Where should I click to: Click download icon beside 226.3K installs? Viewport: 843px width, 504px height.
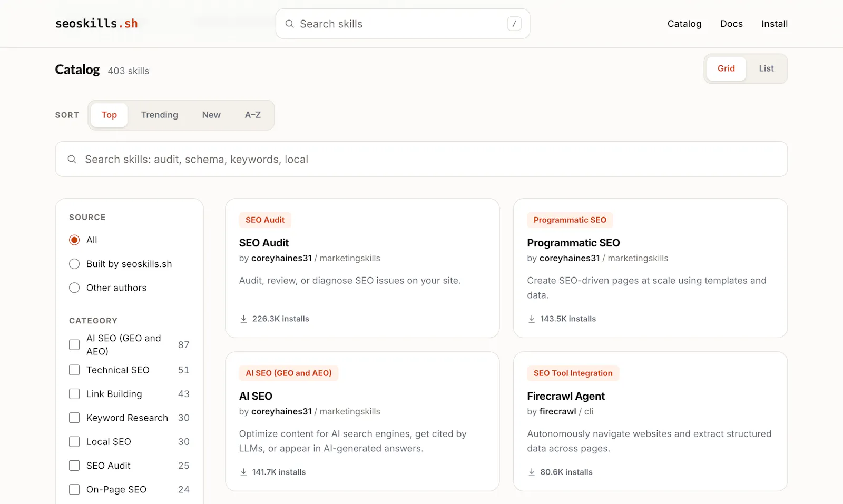[243, 319]
